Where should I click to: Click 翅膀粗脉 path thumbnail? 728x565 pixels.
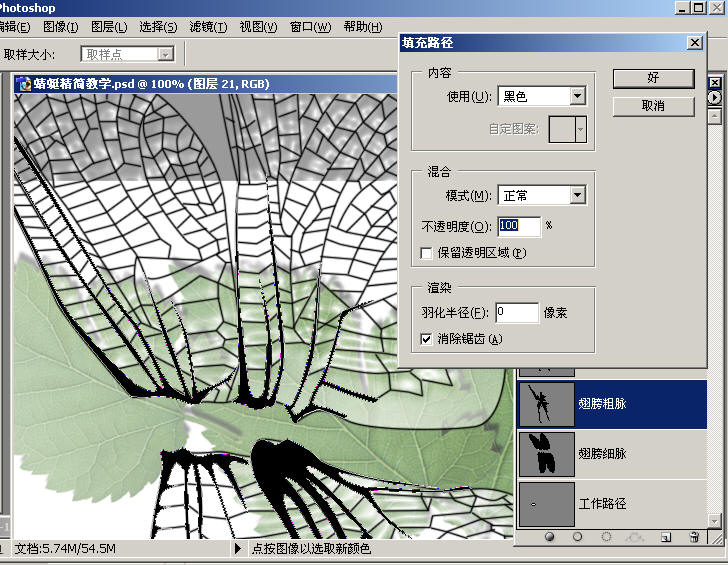(x=546, y=404)
